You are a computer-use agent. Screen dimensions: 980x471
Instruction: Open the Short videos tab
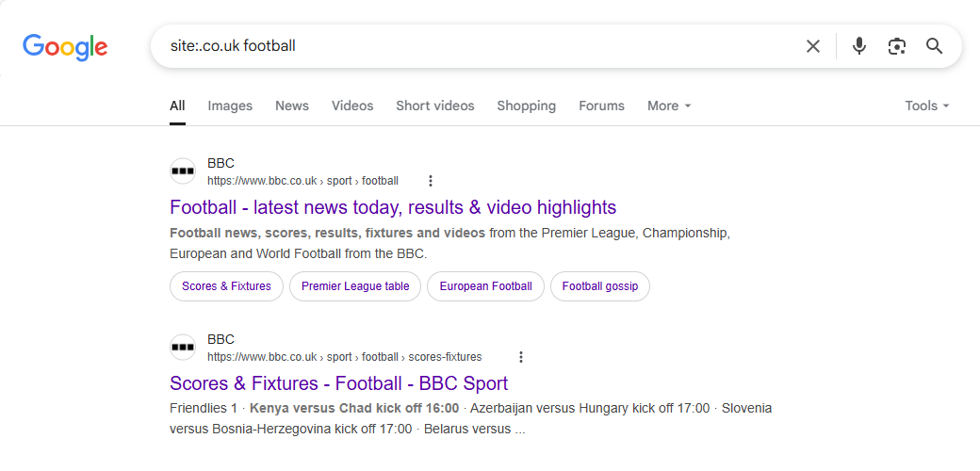click(x=434, y=106)
